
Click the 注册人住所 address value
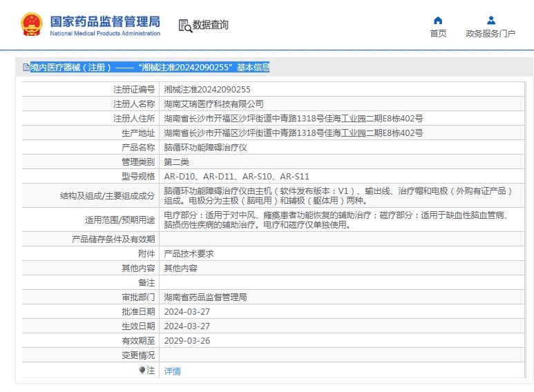pos(293,119)
